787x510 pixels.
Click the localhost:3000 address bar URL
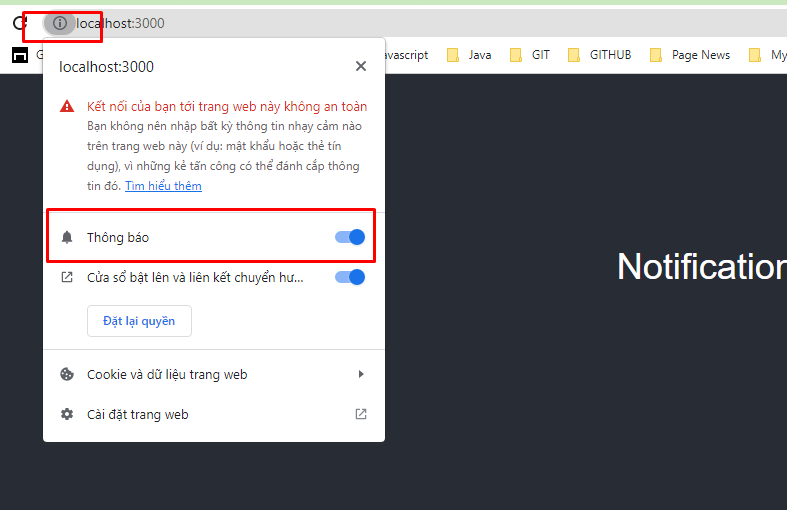coord(120,23)
